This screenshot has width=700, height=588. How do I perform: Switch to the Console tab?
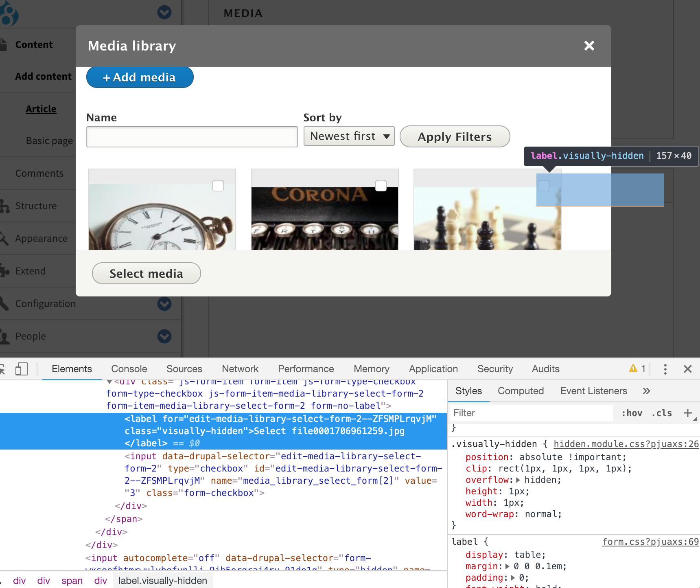pyautogui.click(x=129, y=369)
